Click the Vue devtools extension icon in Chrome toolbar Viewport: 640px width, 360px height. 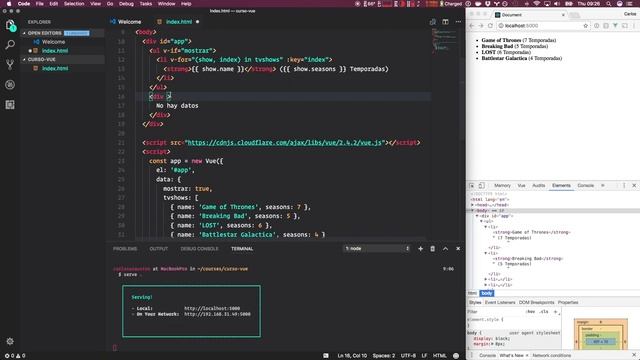pyautogui.click(x=615, y=26)
